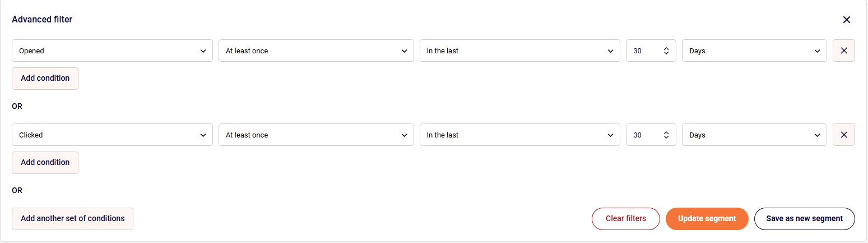
Task: Expand second row's At least once dropdown
Action: [x=316, y=135]
